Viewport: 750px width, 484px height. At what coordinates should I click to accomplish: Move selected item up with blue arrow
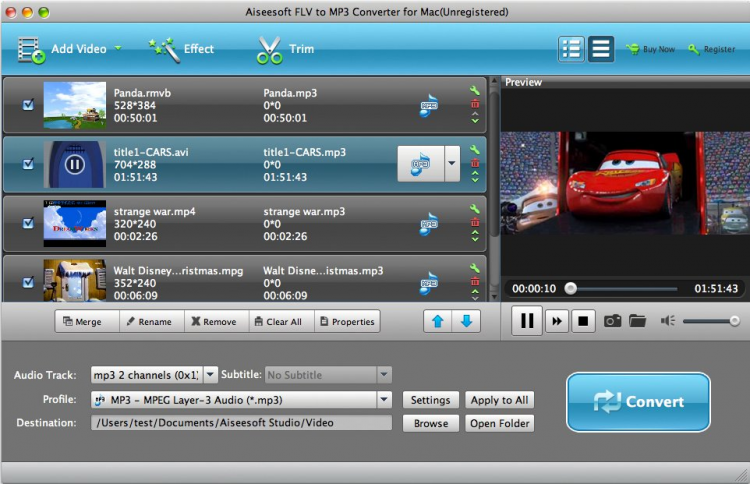439,321
